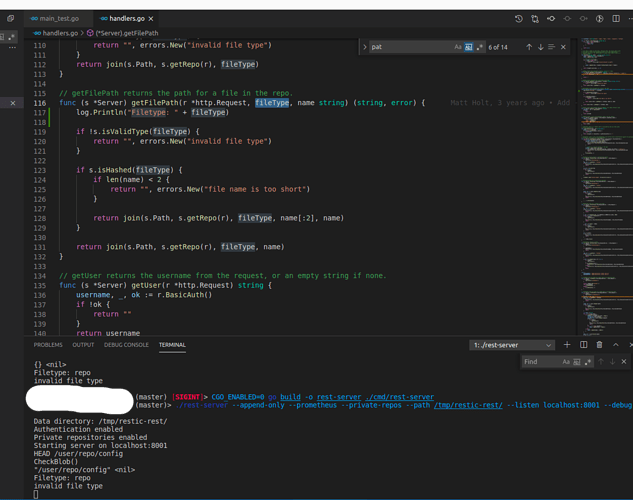
Task: Click line number 131 in the gutter
Action: point(40,247)
